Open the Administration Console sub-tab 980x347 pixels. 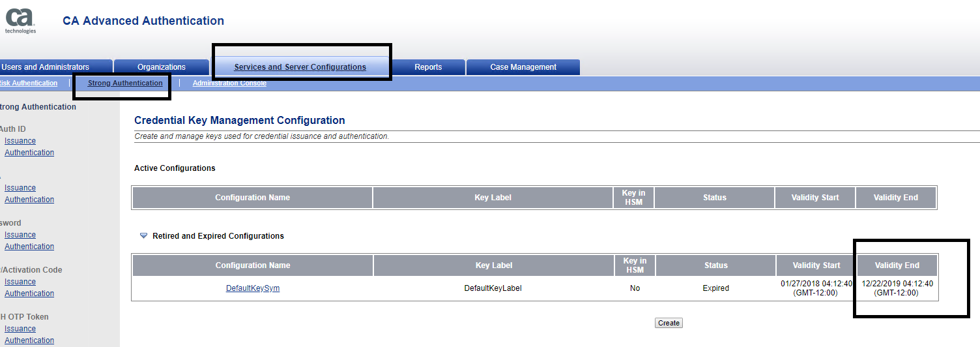[229, 83]
